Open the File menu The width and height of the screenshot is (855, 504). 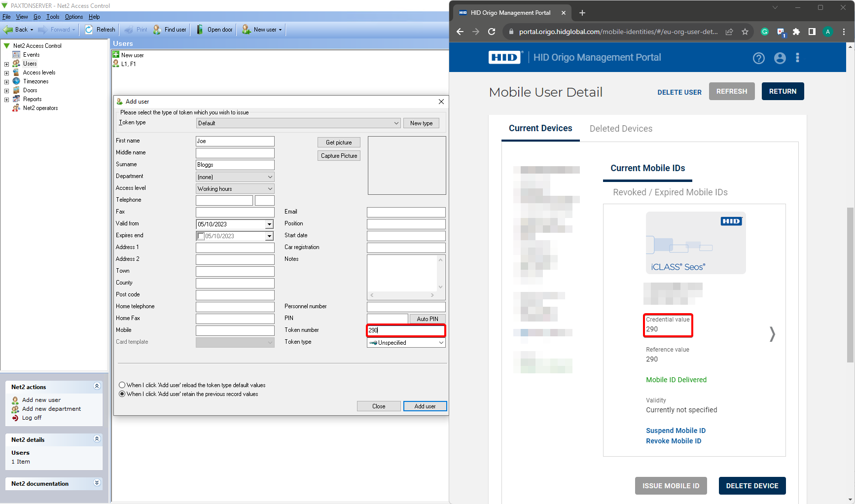point(6,17)
